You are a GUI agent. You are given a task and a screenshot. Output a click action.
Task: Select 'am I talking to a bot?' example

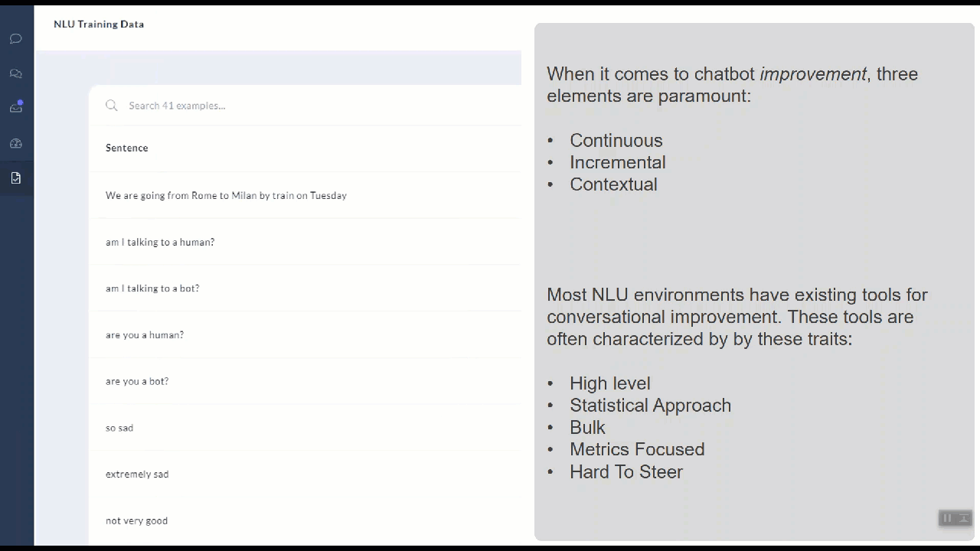[x=152, y=289]
